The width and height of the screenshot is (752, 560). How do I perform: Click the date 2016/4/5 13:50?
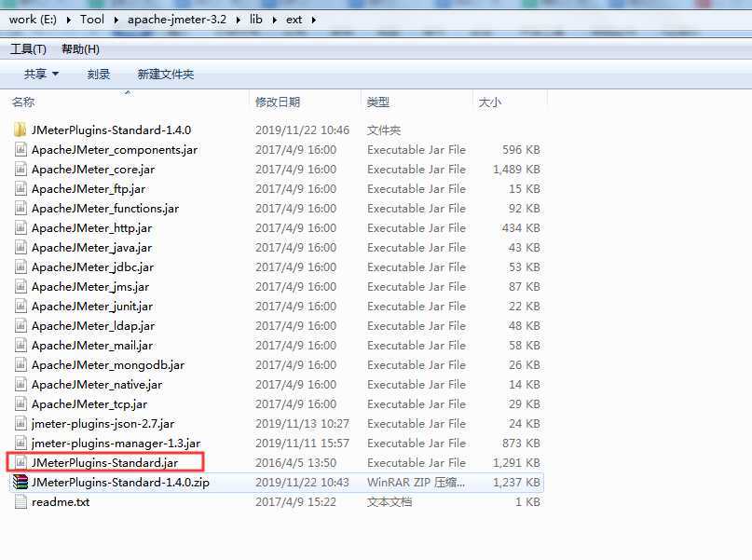[x=296, y=463]
